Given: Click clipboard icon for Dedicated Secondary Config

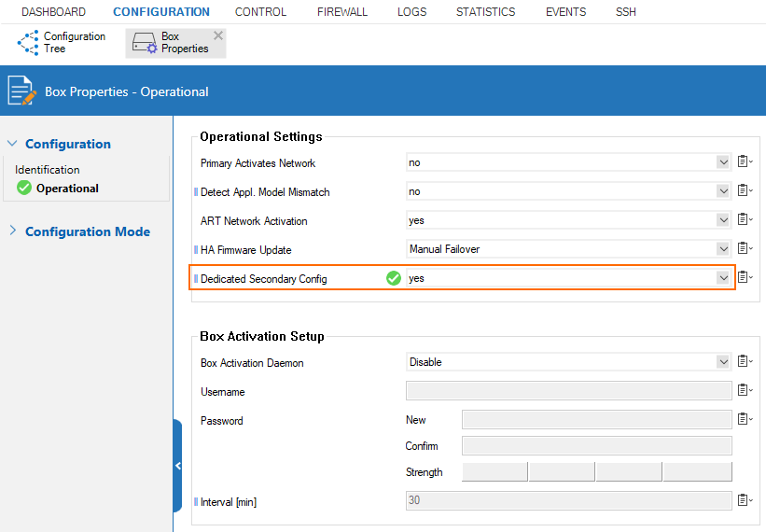Looking at the screenshot, I should tap(745, 277).
